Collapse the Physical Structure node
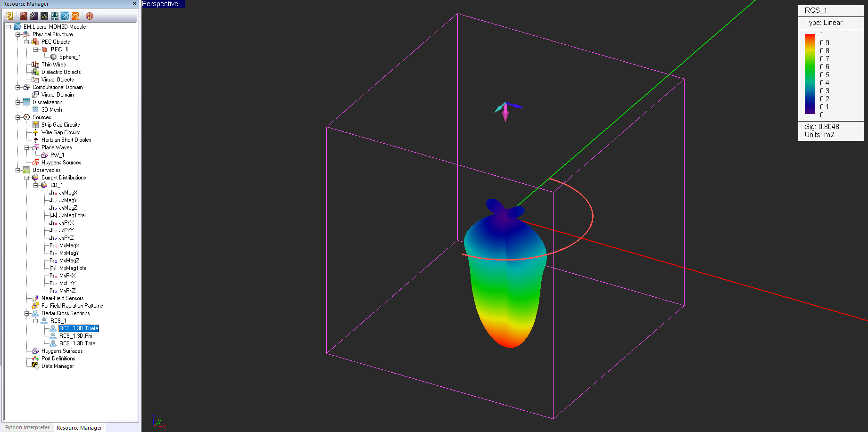Viewport: 868px width, 432px height. 17,34
